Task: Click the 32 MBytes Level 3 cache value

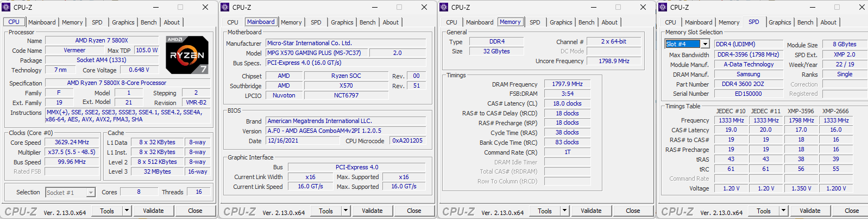Action: click(157, 171)
